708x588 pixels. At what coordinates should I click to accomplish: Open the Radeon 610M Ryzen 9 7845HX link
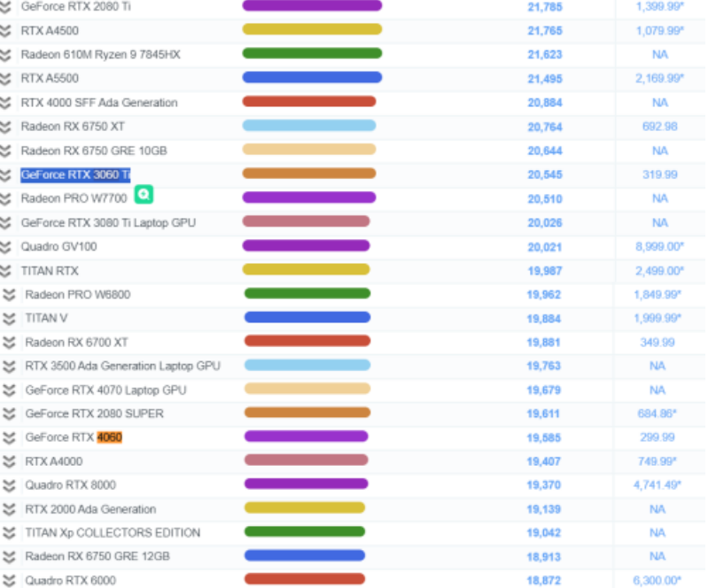[101, 55]
